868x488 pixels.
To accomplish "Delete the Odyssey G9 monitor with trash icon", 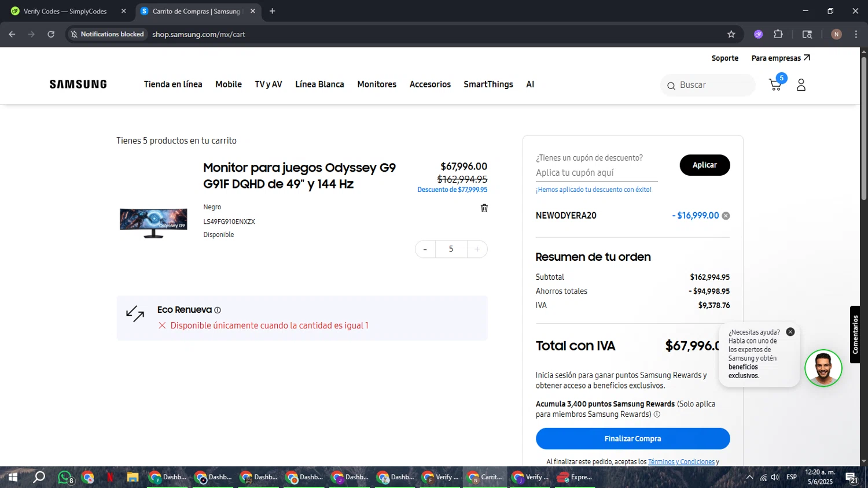I will click(484, 208).
